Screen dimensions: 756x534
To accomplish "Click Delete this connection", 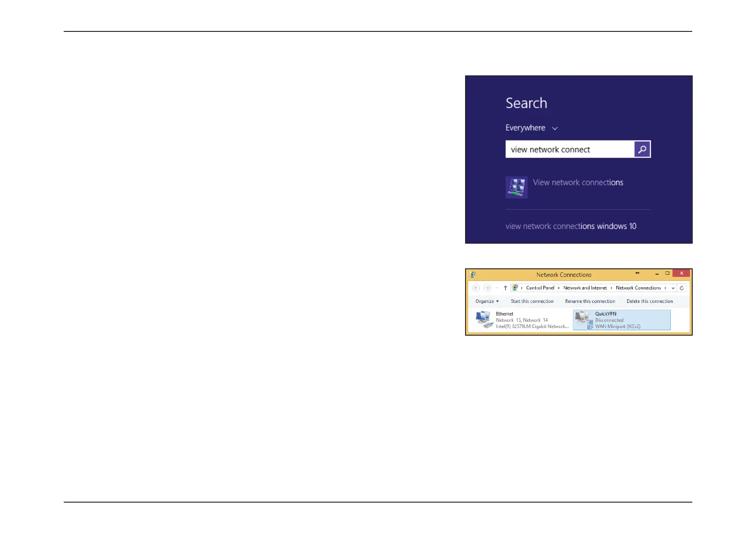I will tap(650, 301).
